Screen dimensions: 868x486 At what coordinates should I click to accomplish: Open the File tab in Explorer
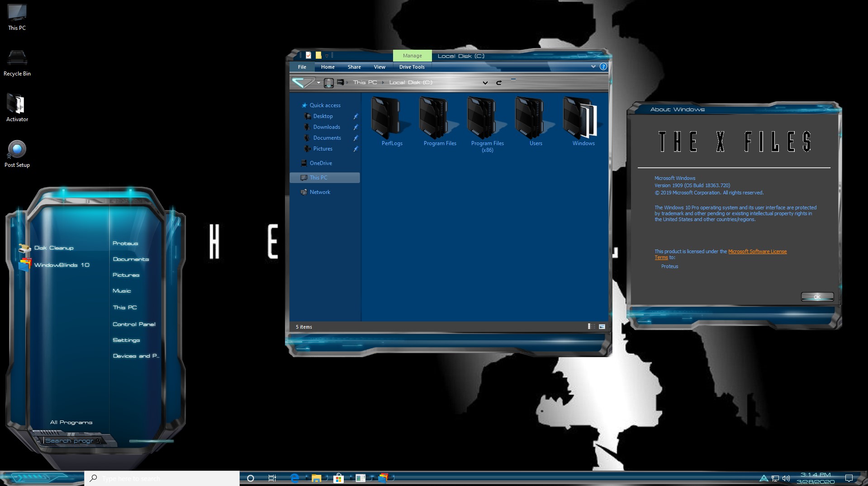pyautogui.click(x=302, y=67)
